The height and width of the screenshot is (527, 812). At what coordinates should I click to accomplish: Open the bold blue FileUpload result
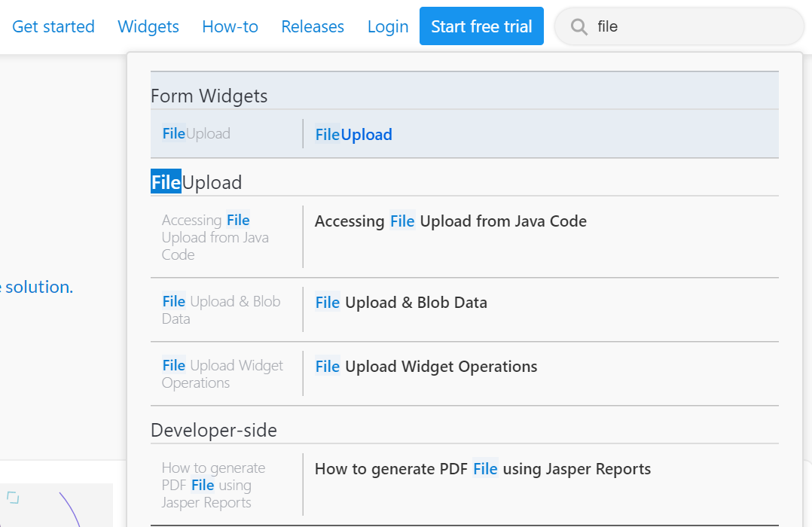click(x=353, y=135)
